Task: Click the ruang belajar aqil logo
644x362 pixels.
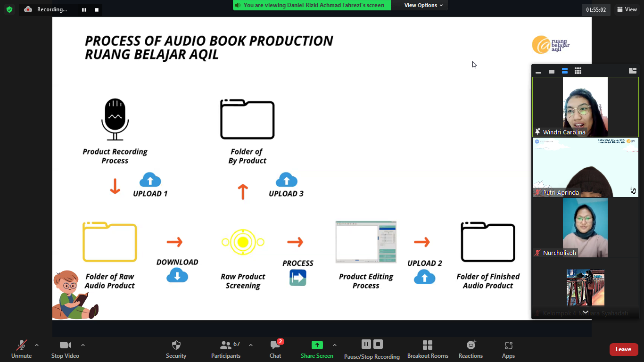Action: pyautogui.click(x=551, y=45)
